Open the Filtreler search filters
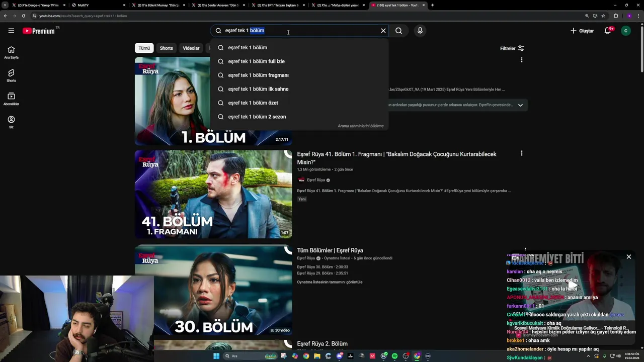This screenshot has height=362, width=644. point(512,48)
